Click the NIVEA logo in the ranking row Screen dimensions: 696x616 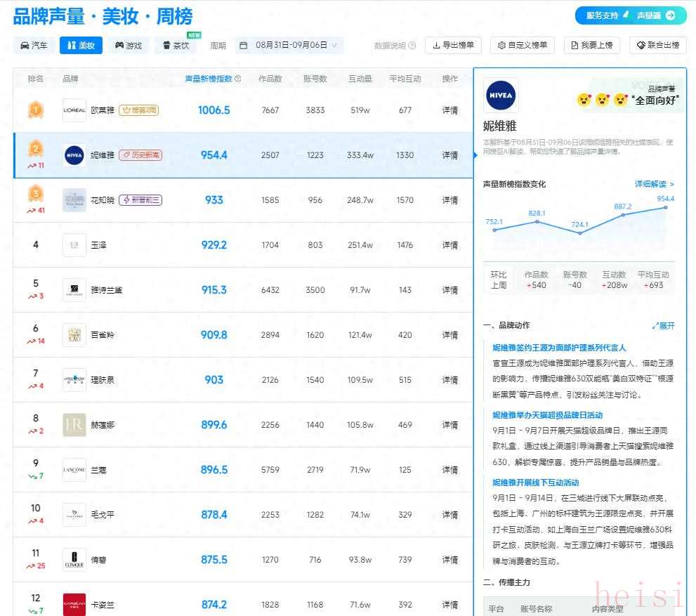click(x=74, y=155)
